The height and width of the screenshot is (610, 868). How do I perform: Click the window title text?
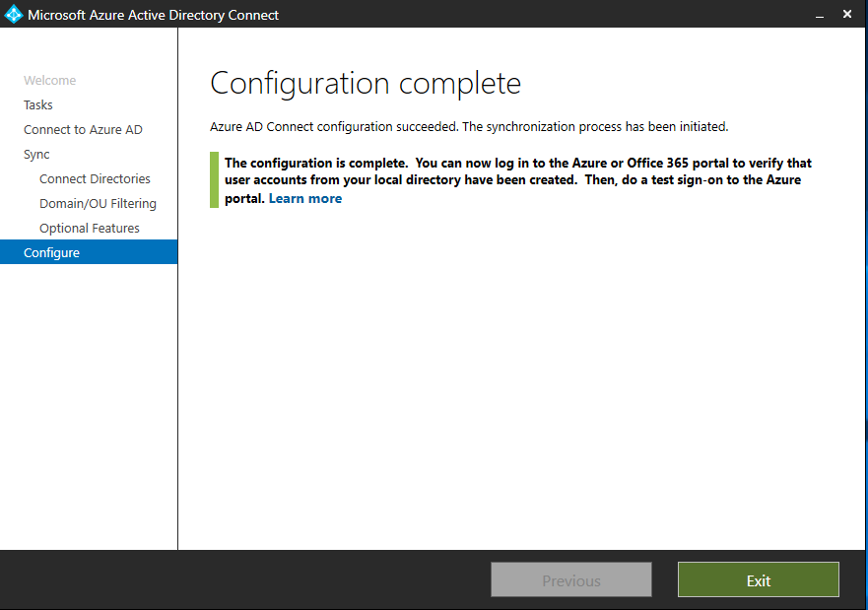154,15
